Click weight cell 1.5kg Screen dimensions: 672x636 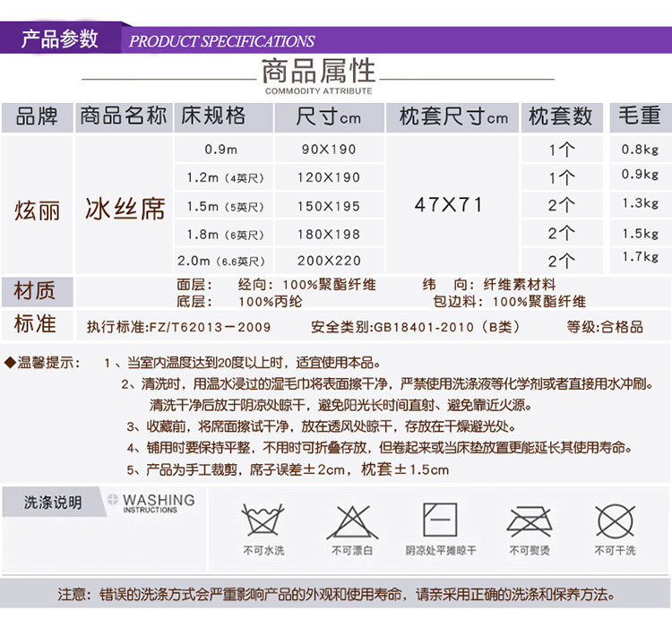[x=641, y=234]
